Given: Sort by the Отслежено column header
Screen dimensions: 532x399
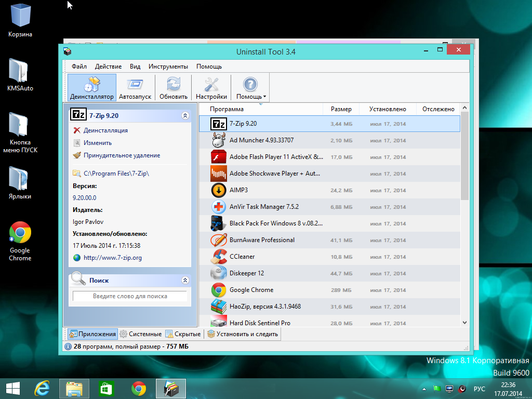Looking at the screenshot, I should coord(438,109).
